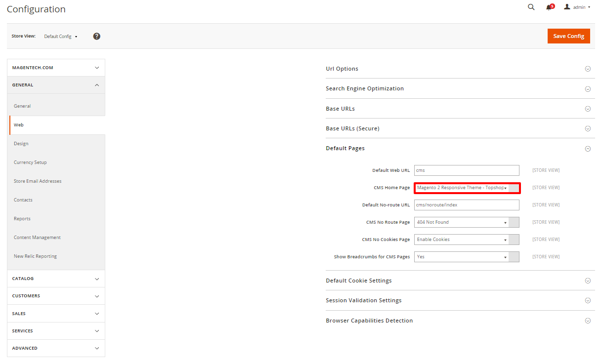This screenshot has width=602, height=364.
Task: Expand the SALES sidebar section
Action: (x=56, y=314)
